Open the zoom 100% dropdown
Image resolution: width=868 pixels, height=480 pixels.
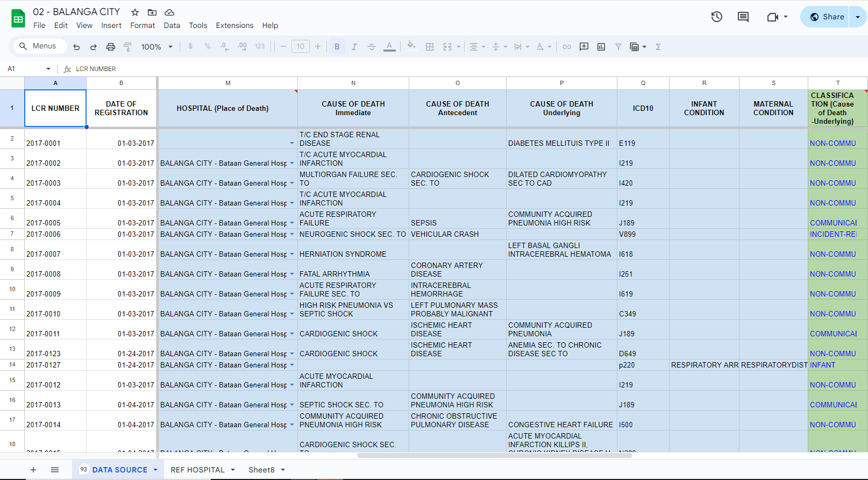pos(156,47)
